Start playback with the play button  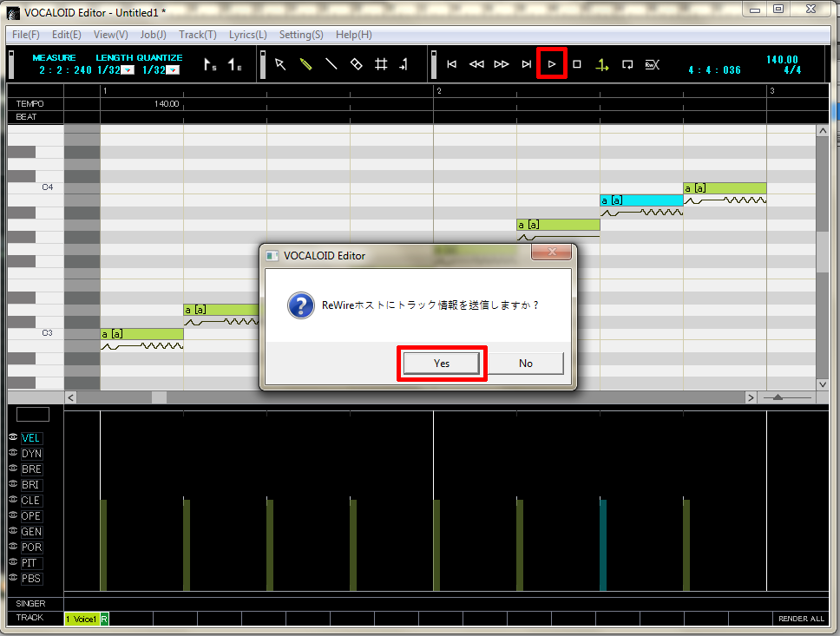click(x=552, y=64)
